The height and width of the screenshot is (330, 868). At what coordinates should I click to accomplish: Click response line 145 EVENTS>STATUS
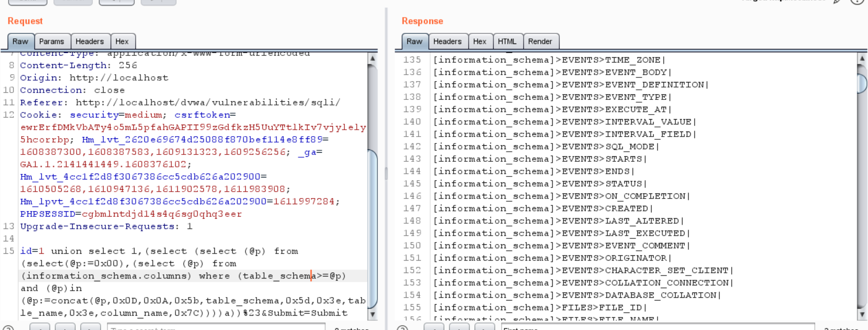click(x=540, y=184)
